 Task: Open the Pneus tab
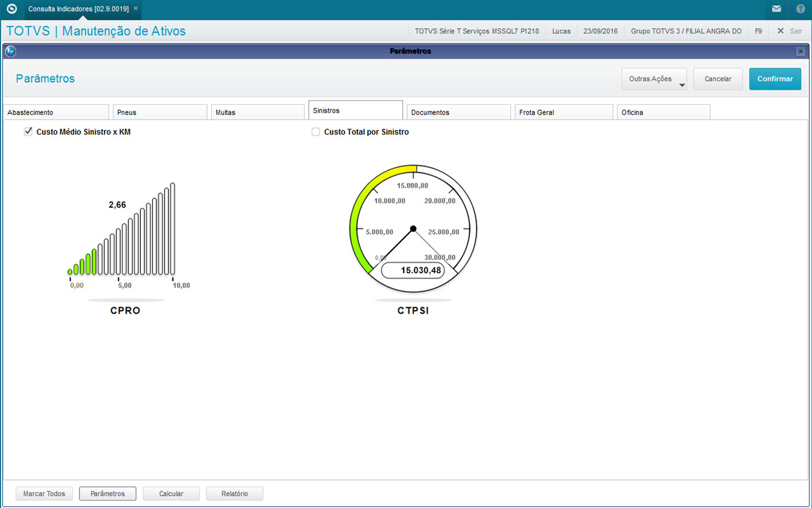(160, 112)
